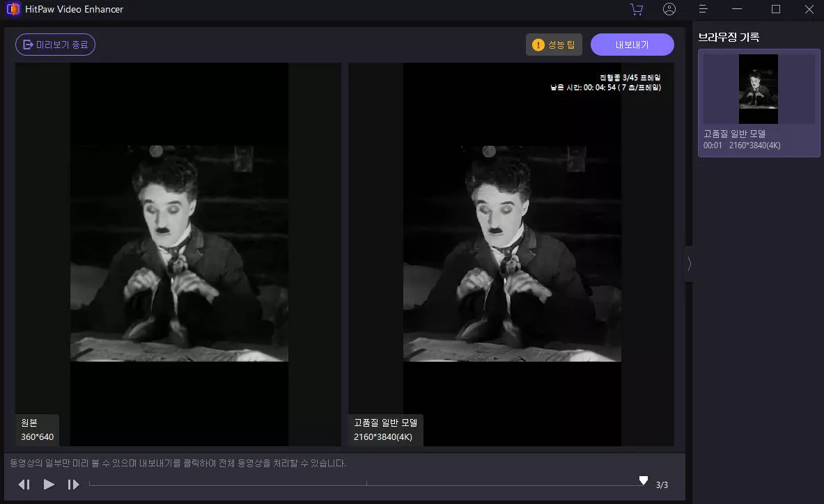Click the midpoint marker on timeline

tap(366, 483)
